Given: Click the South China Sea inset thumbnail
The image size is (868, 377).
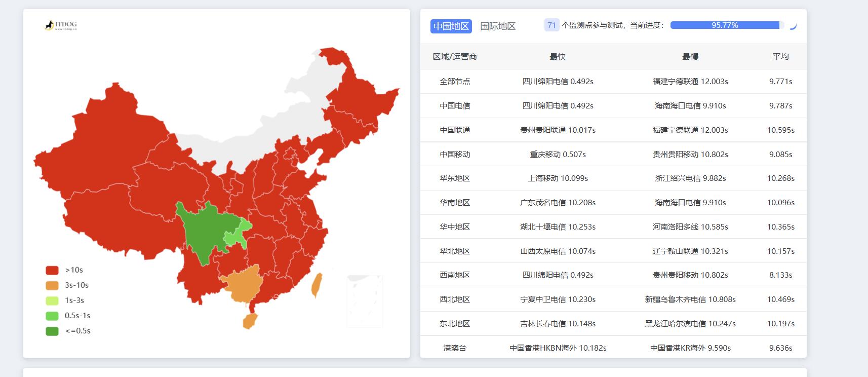Looking at the screenshot, I should point(365,300).
